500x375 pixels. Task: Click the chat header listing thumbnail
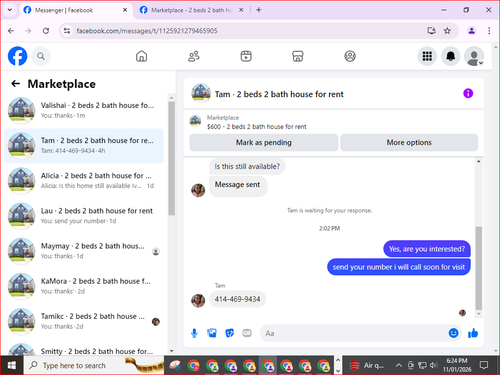[x=201, y=93]
